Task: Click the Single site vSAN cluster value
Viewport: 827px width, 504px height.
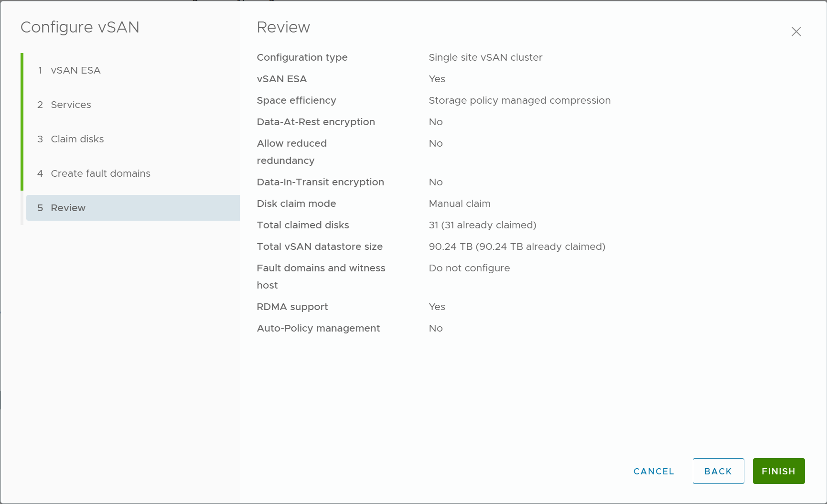Action: pos(485,57)
